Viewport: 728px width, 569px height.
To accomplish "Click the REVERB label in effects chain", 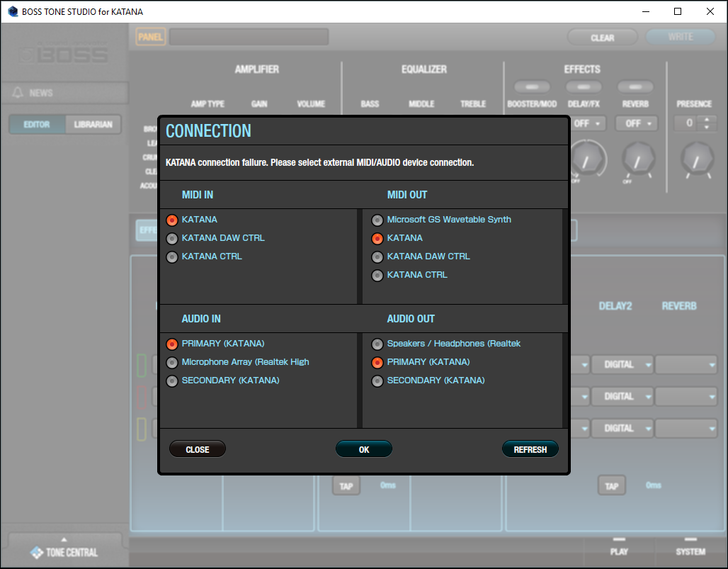I will pos(679,306).
